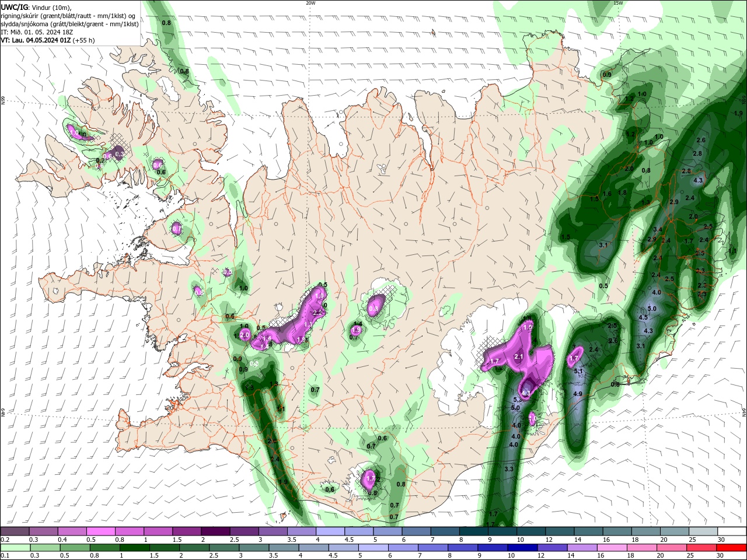Click the 'slydda/snjókoma' legend description line
This screenshot has height=560, width=747.
tap(70, 24)
